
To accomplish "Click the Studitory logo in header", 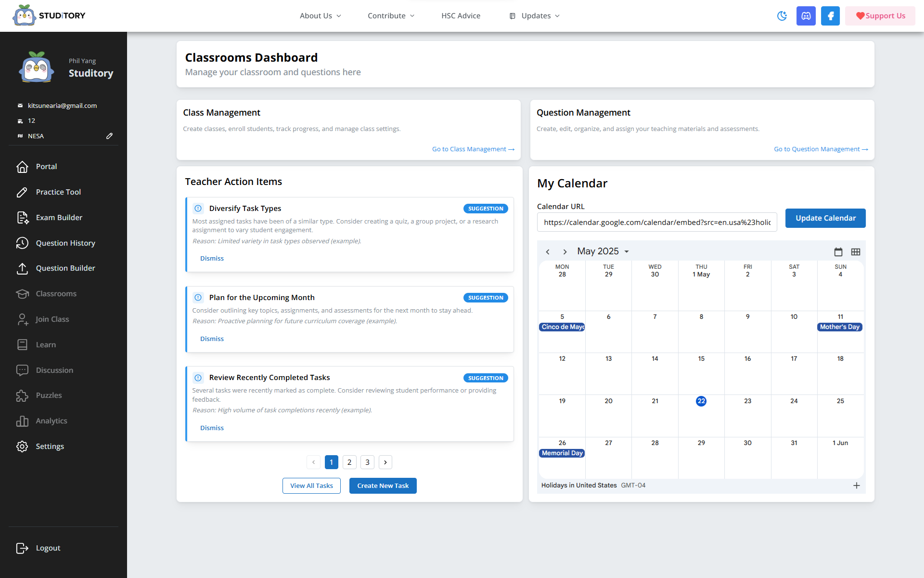I will (49, 15).
